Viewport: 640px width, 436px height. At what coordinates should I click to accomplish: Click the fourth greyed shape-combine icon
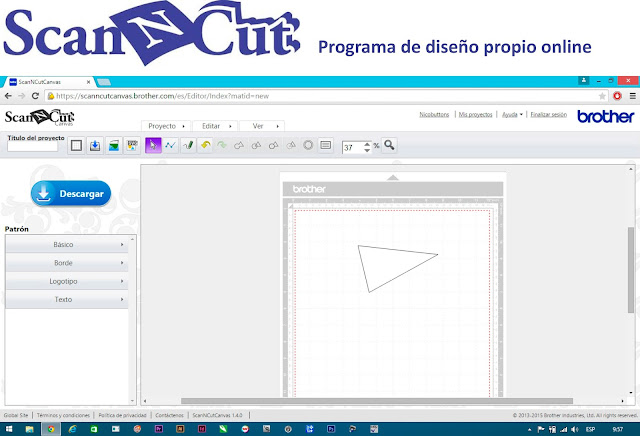(x=291, y=145)
